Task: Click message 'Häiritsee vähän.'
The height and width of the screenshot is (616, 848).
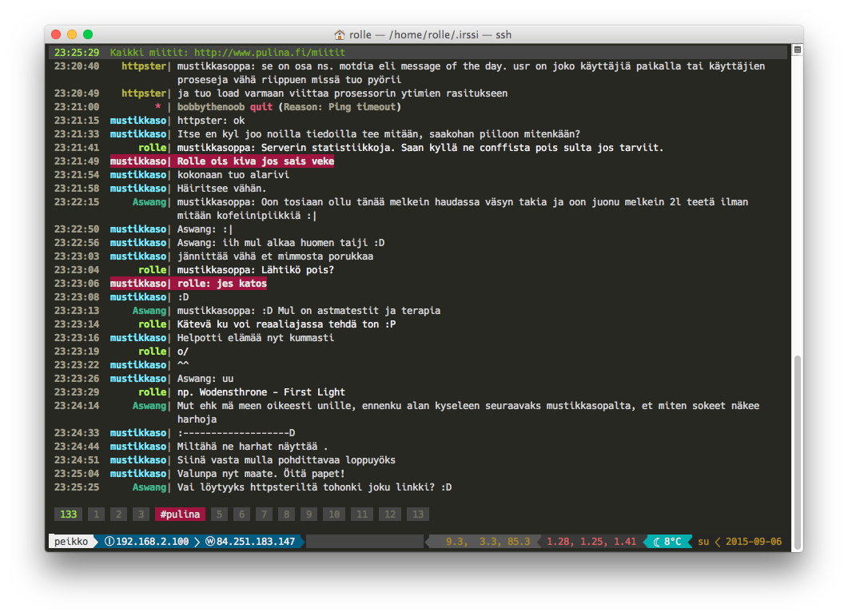Action: pyautogui.click(x=221, y=189)
